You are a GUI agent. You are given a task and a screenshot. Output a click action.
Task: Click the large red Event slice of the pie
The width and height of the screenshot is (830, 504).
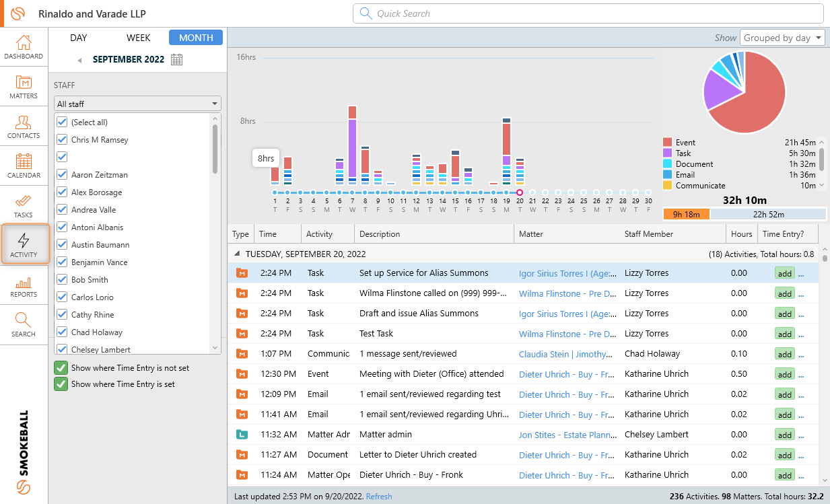[754, 100]
